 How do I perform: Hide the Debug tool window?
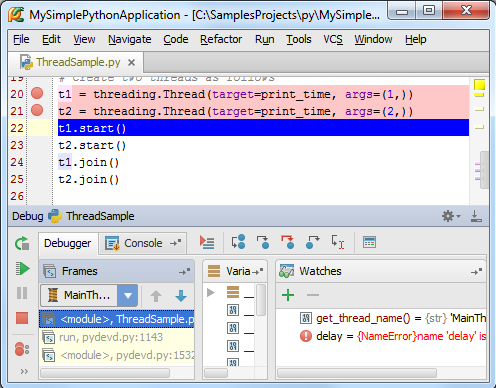point(476,216)
